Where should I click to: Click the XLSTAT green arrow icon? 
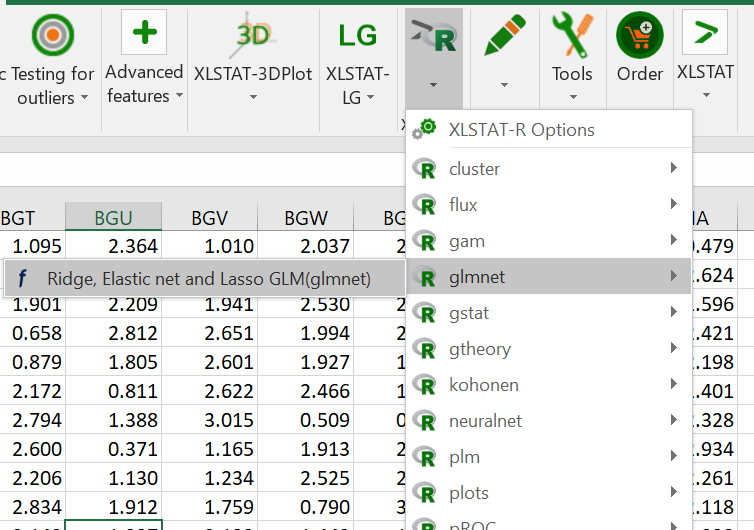coord(704,34)
